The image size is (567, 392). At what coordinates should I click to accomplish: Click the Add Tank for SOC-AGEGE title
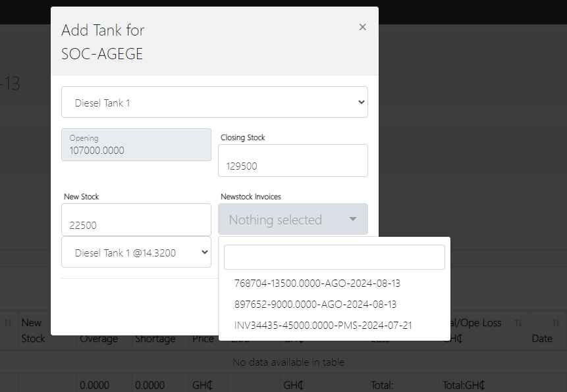click(x=103, y=41)
